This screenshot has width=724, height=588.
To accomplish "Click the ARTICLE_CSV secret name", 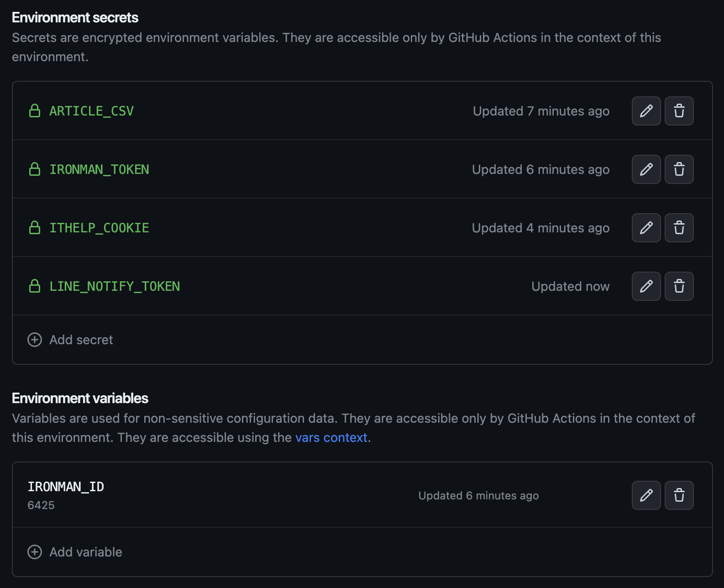I will tap(91, 111).
